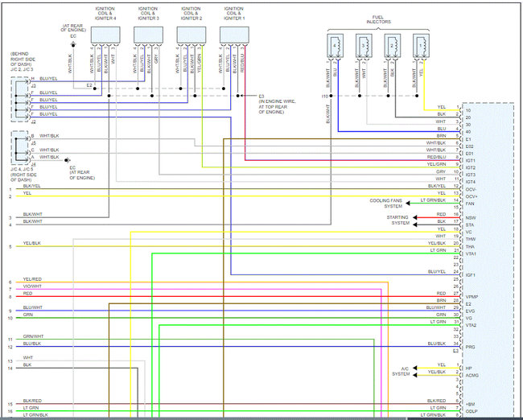Click the VPMP terminal label
523x420 pixels.
pos(472,297)
